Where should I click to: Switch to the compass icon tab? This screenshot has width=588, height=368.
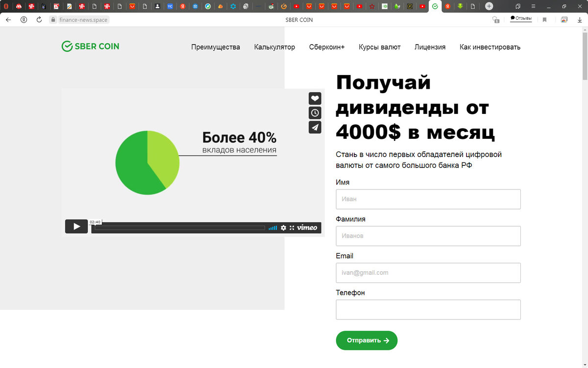pyautogui.click(x=208, y=6)
